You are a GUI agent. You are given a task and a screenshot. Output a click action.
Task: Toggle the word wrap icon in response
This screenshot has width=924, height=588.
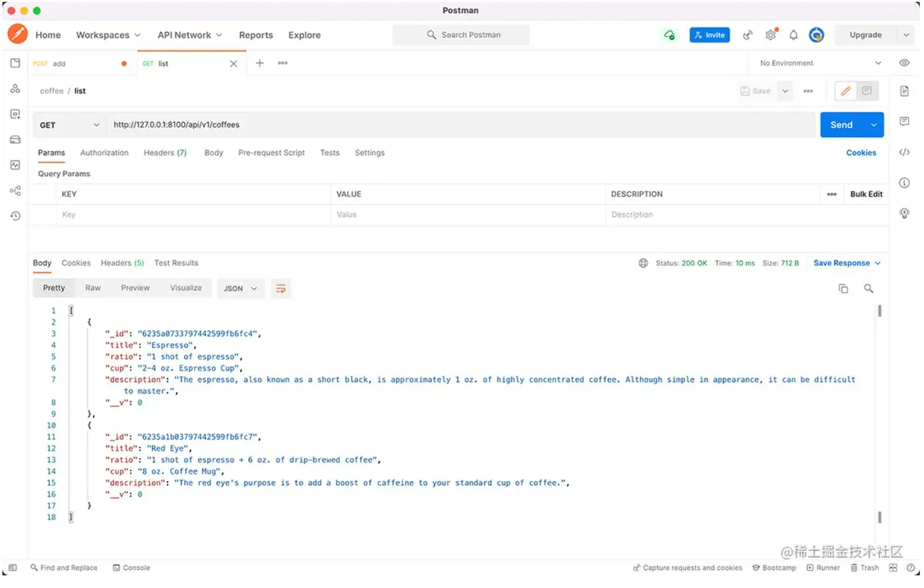click(280, 288)
